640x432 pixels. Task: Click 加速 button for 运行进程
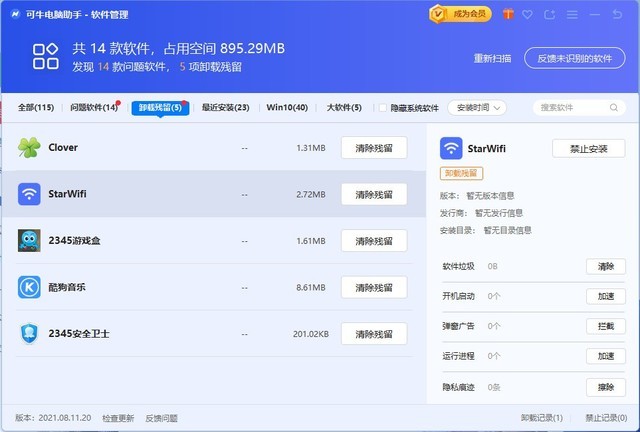[x=606, y=356]
